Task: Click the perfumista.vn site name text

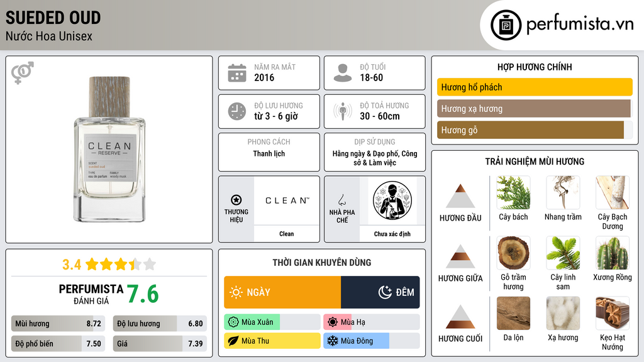Action: point(580,25)
